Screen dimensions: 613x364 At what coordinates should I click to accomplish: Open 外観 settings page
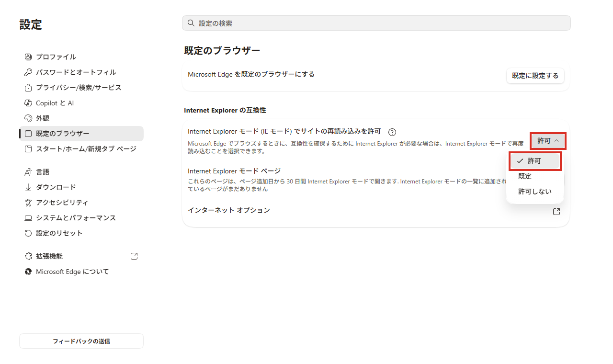tap(81, 118)
